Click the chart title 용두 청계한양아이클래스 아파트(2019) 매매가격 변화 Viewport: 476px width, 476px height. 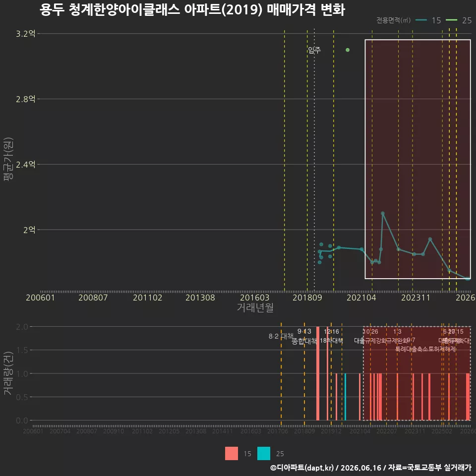pyautogui.click(x=192, y=10)
